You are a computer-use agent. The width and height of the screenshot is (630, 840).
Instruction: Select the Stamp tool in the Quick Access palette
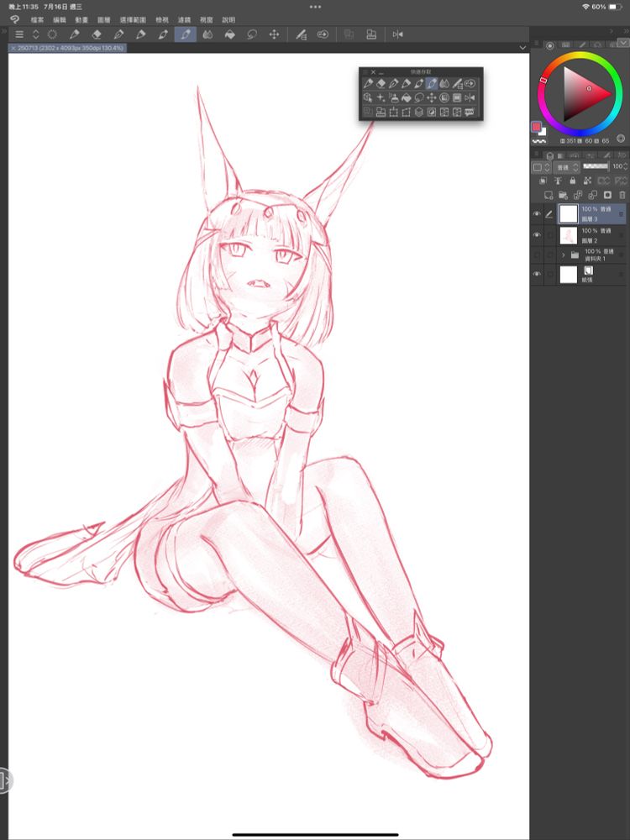394,97
